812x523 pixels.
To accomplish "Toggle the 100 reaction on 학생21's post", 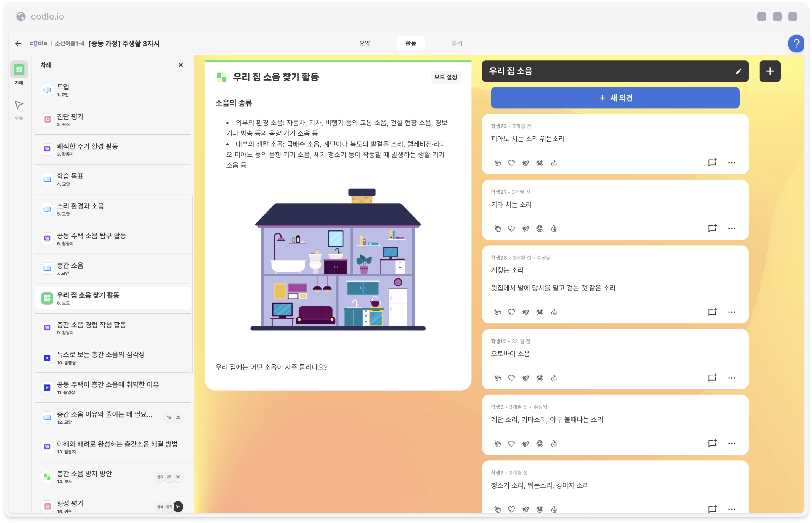I will tap(526, 229).
